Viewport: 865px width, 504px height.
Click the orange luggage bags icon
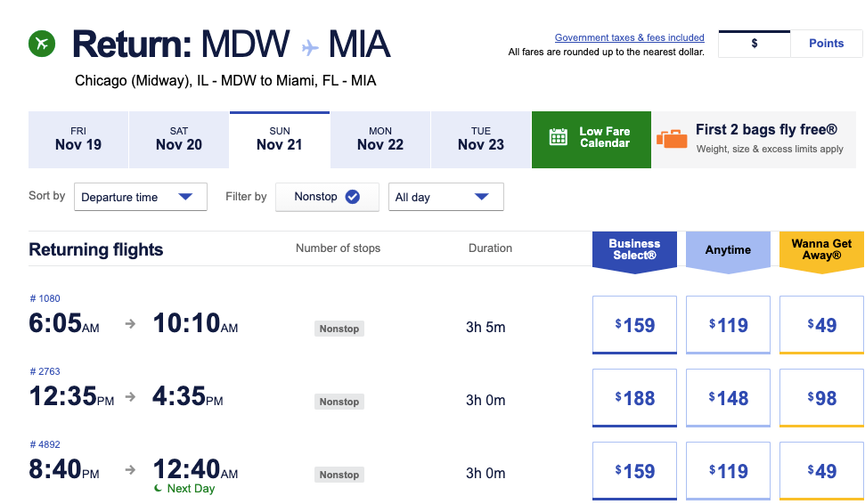[x=672, y=138]
